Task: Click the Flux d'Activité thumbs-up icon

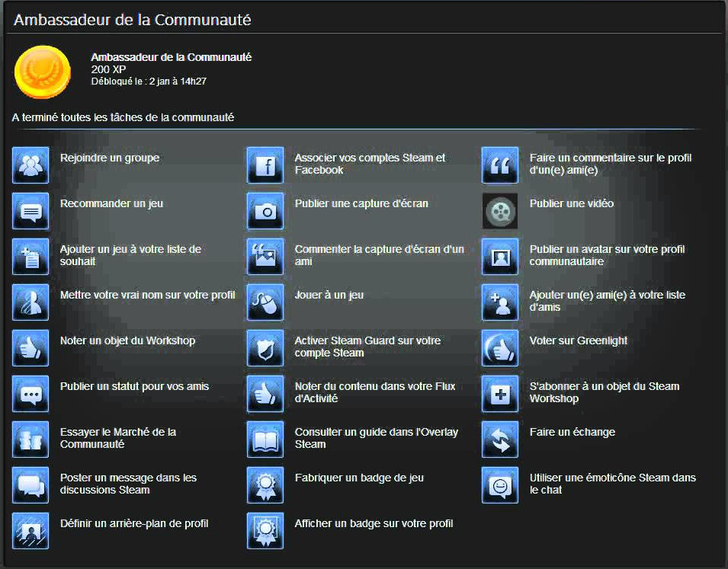Action: (x=265, y=394)
